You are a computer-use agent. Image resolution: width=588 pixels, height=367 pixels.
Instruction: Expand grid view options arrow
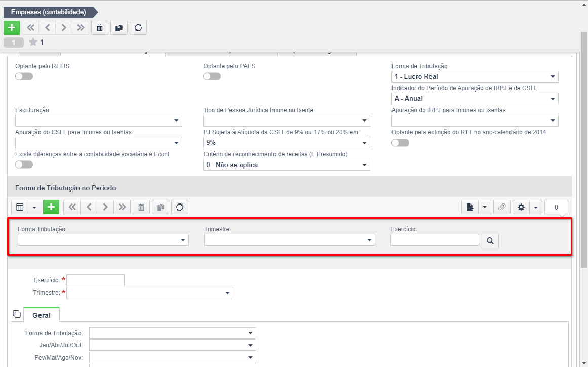tap(34, 207)
